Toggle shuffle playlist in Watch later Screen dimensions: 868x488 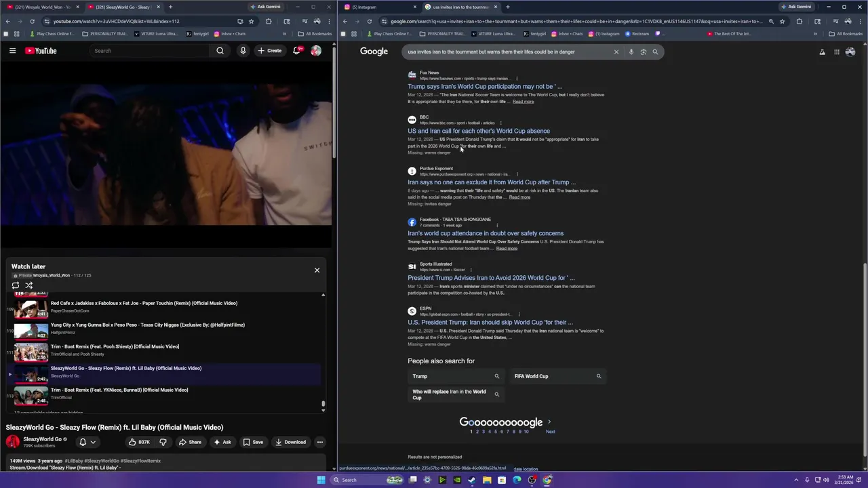[29, 285]
